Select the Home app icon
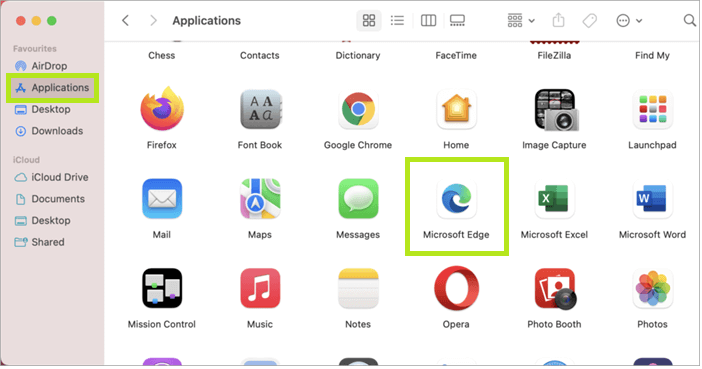 (x=456, y=109)
